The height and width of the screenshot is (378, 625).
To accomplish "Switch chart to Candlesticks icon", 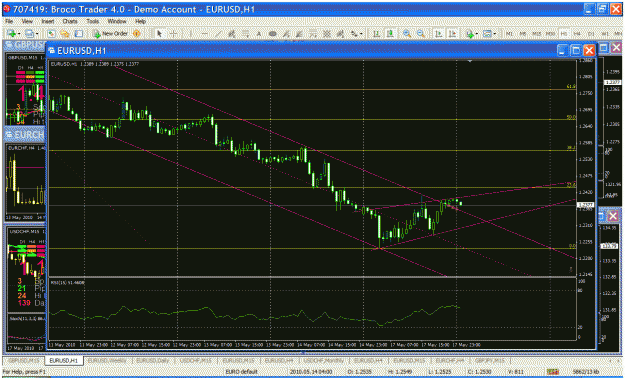I will click(390, 34).
